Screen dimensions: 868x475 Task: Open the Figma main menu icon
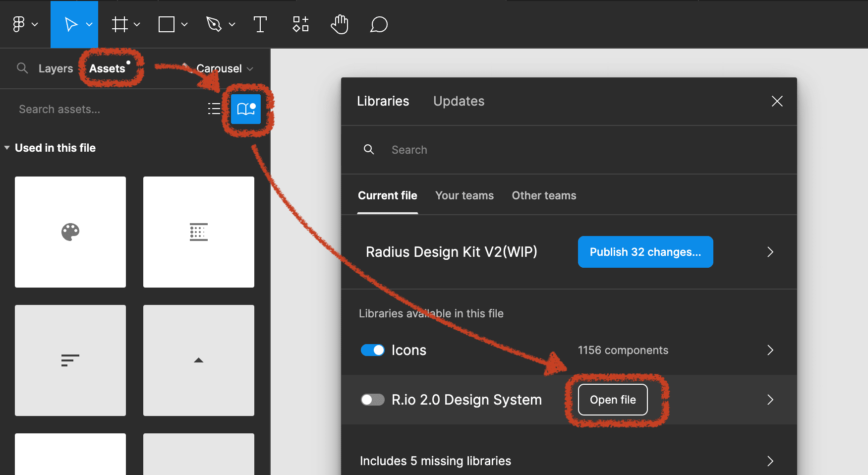click(x=19, y=24)
